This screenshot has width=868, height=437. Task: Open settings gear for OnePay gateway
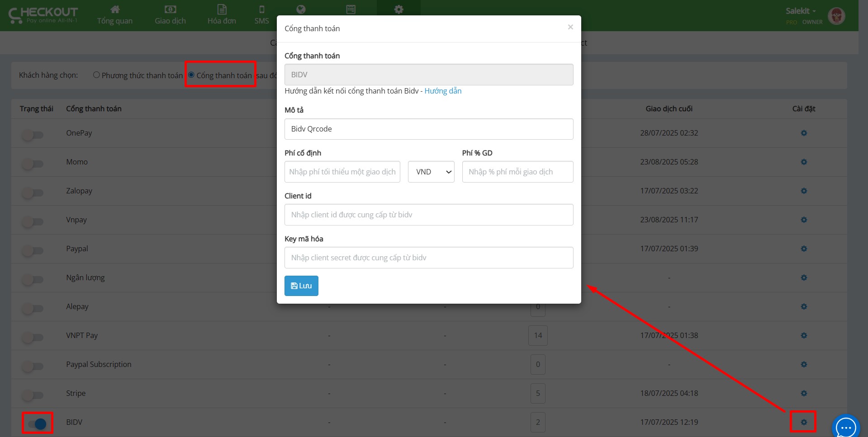(803, 133)
